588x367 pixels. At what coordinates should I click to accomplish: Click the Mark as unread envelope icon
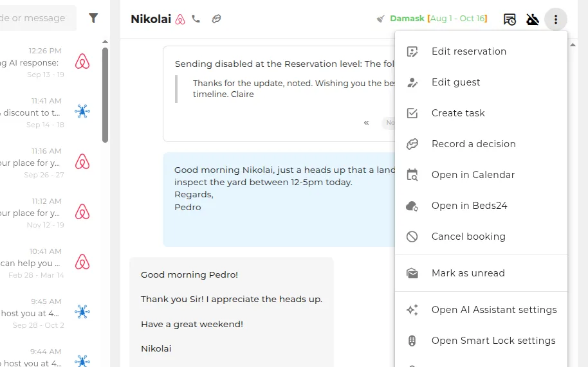(412, 273)
